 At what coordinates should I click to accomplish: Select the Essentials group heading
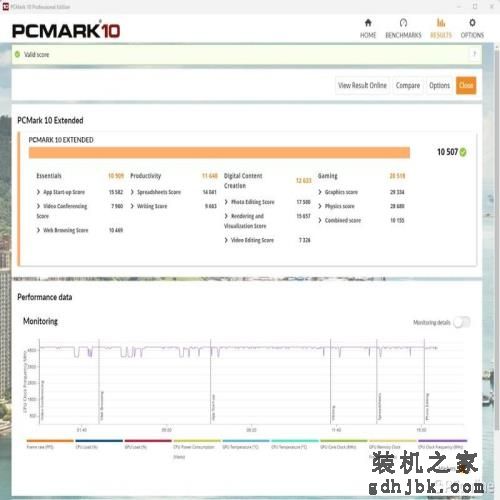click(49, 176)
